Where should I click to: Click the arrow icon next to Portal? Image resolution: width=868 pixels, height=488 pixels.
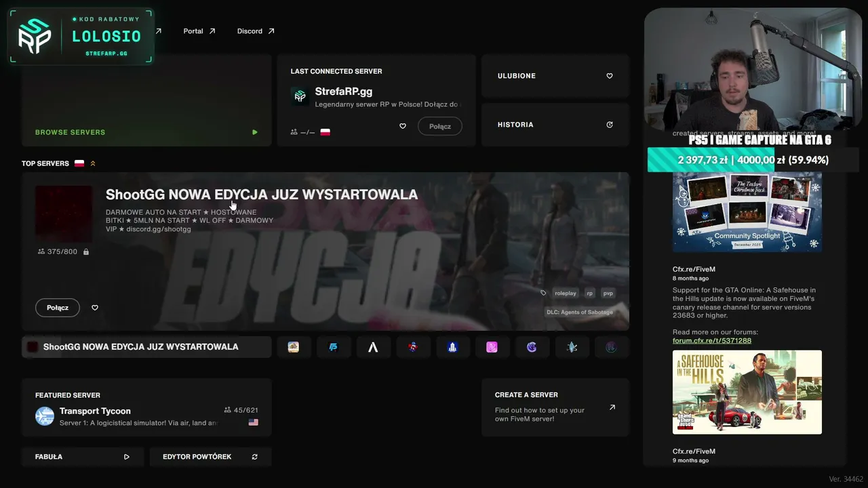(212, 31)
